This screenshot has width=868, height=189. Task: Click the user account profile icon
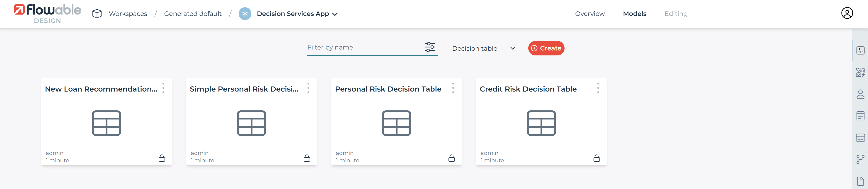[847, 13]
